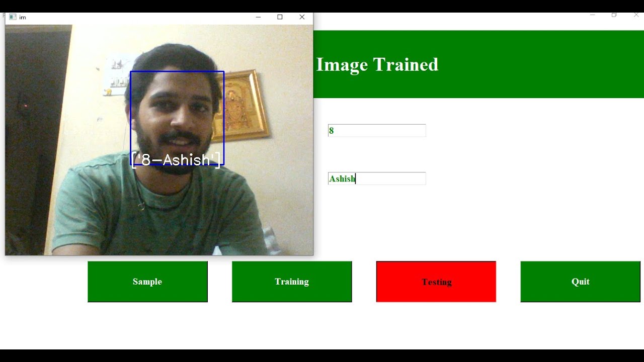Image resolution: width=644 pixels, height=362 pixels.
Task: Click the '8-Ashish' recognition label
Action: click(x=177, y=160)
